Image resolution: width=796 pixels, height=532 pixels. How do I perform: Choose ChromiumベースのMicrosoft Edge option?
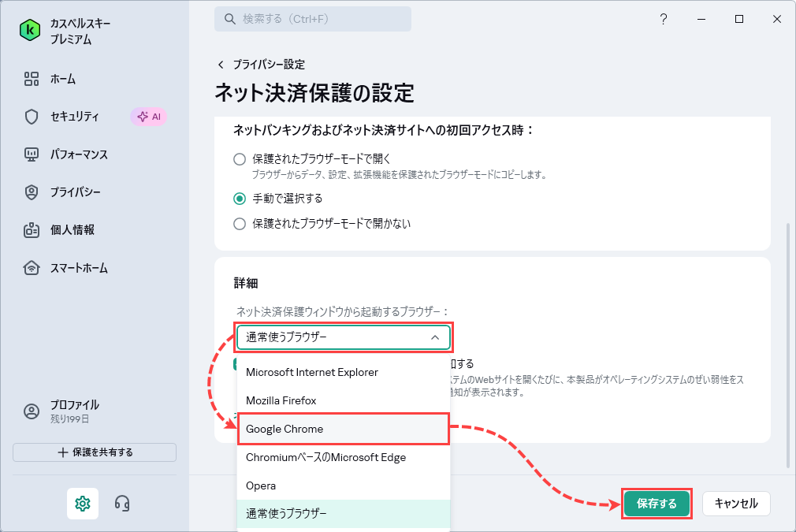coord(344,457)
